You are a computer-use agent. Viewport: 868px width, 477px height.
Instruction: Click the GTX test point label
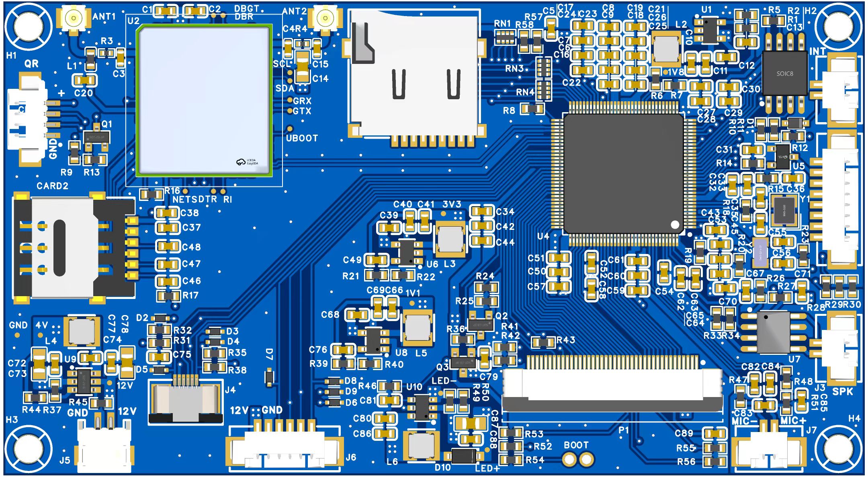point(302,111)
